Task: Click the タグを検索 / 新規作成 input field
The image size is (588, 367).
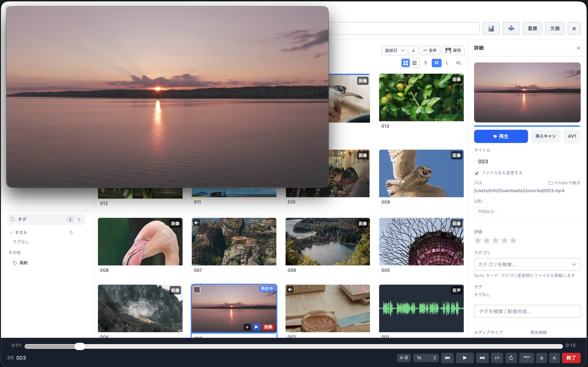Action: point(527,311)
